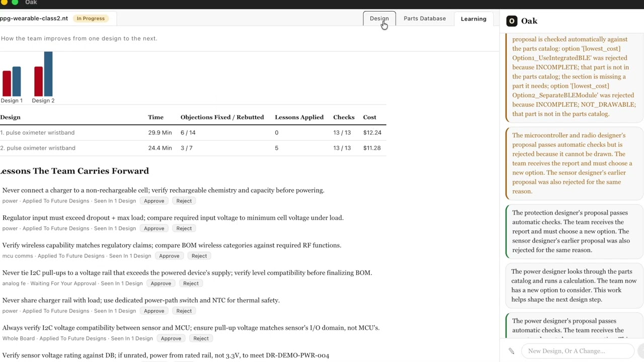The width and height of the screenshot is (644, 362).
Task: Reject the regulator input dropout lesson
Action: pyautogui.click(x=184, y=229)
